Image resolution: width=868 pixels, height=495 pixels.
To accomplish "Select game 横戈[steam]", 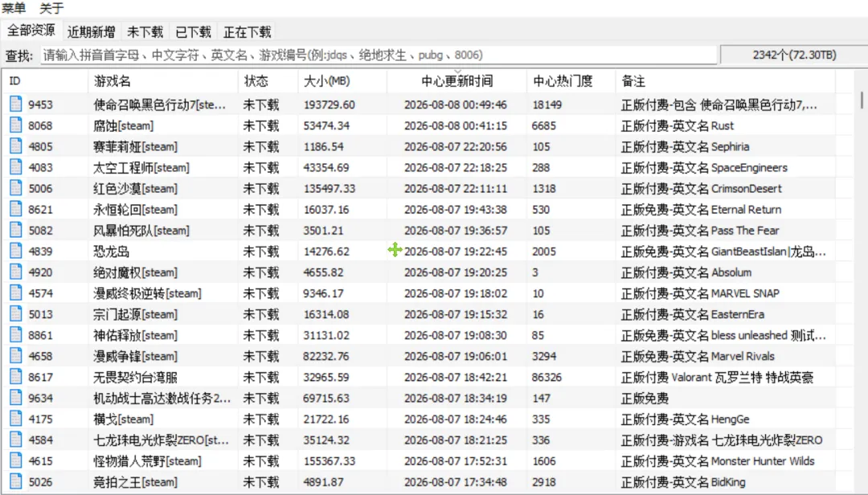I will point(124,419).
